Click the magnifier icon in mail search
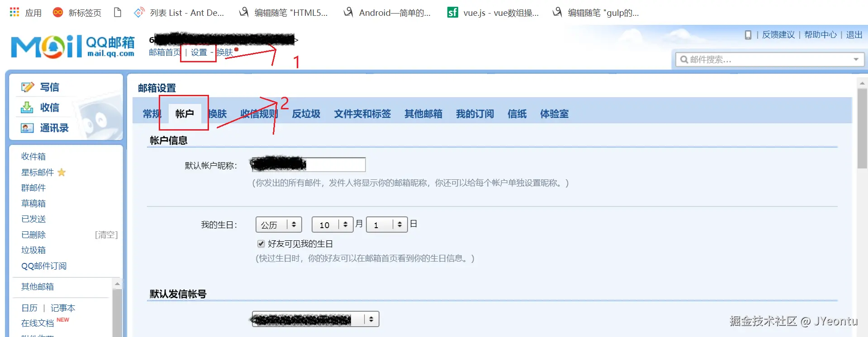The image size is (868, 337). [x=684, y=60]
